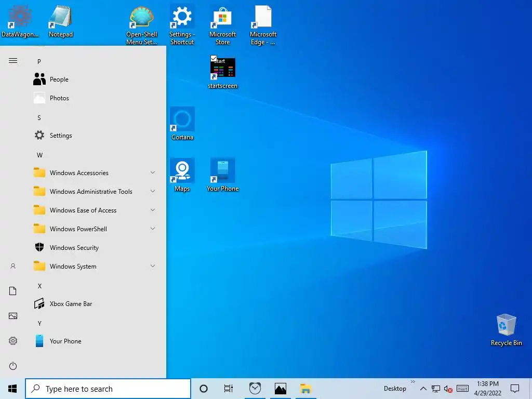Select the startscreen desktop icon

pyautogui.click(x=222, y=72)
